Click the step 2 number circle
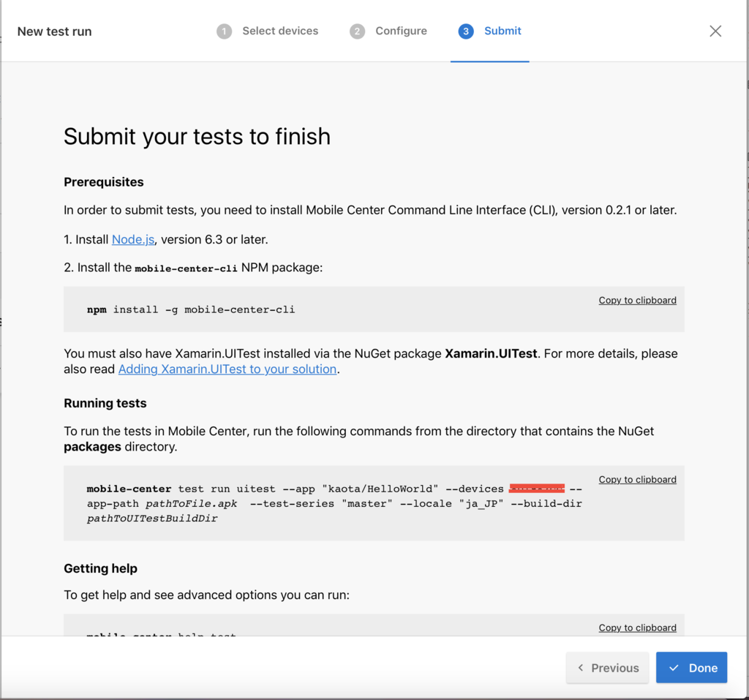749x700 pixels. pyautogui.click(x=357, y=31)
